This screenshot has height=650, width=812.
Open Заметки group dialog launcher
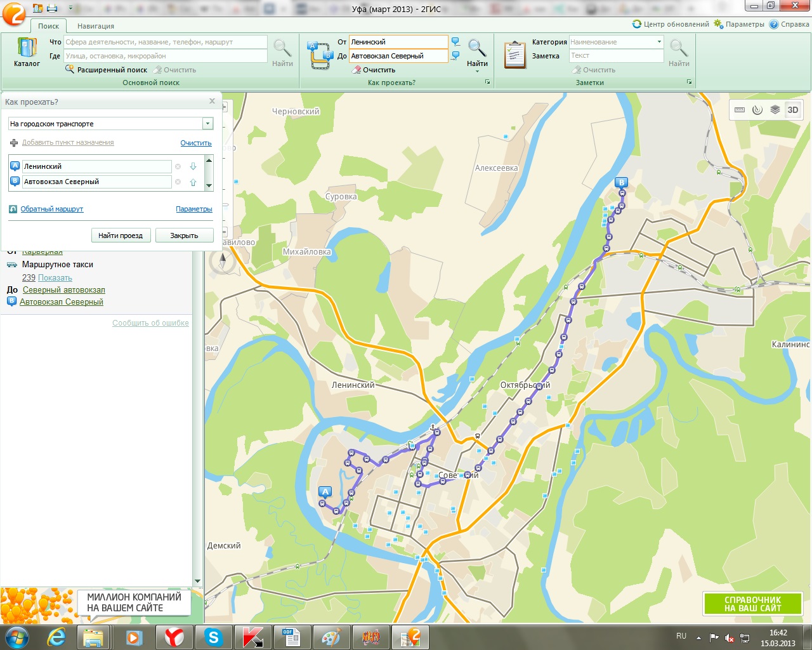(x=689, y=83)
